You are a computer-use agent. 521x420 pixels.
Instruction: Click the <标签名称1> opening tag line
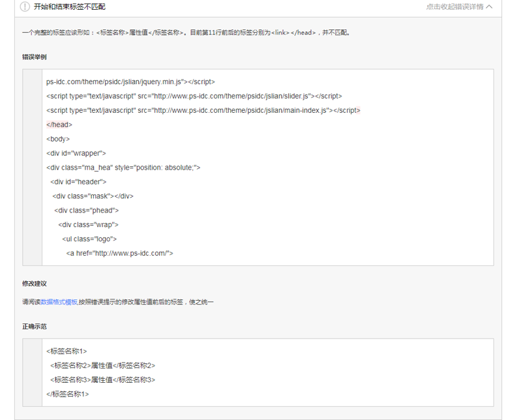coord(67,352)
